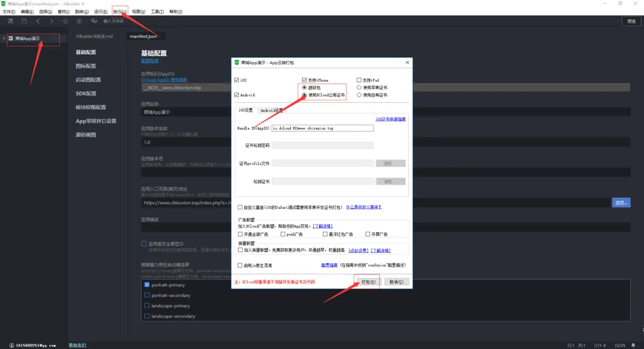Enable the 启用js原生混淆 checkbox

(x=240, y=265)
